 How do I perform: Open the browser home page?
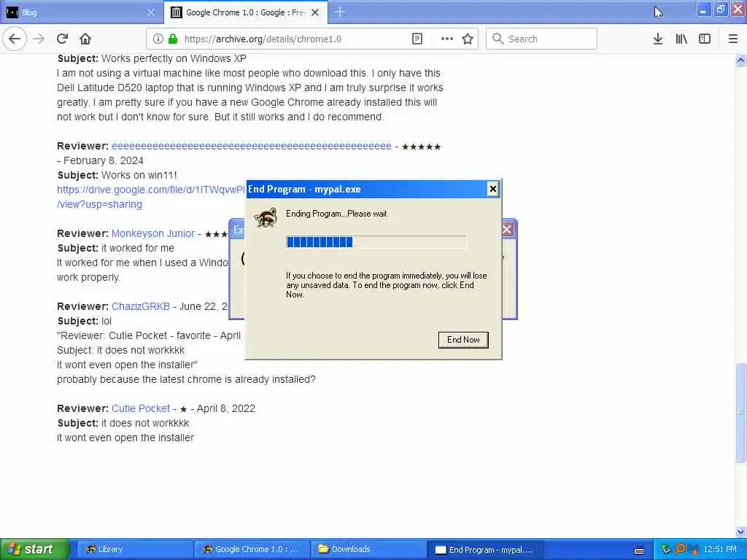click(x=85, y=39)
